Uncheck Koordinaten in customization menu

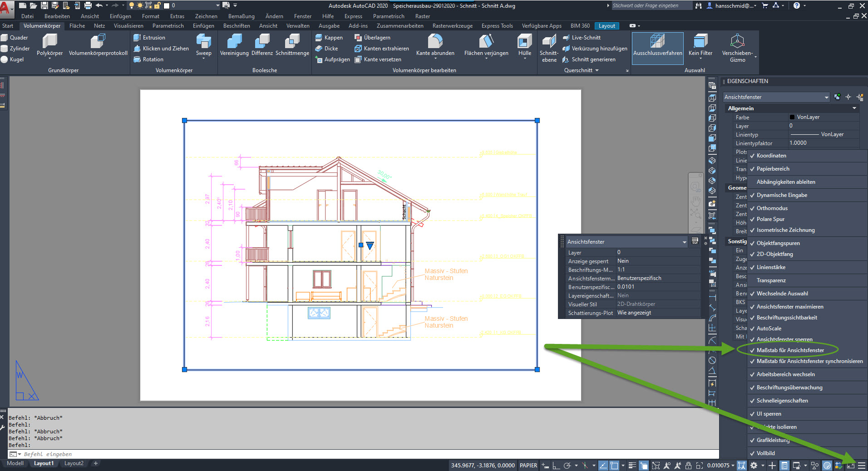pyautogui.click(x=771, y=156)
